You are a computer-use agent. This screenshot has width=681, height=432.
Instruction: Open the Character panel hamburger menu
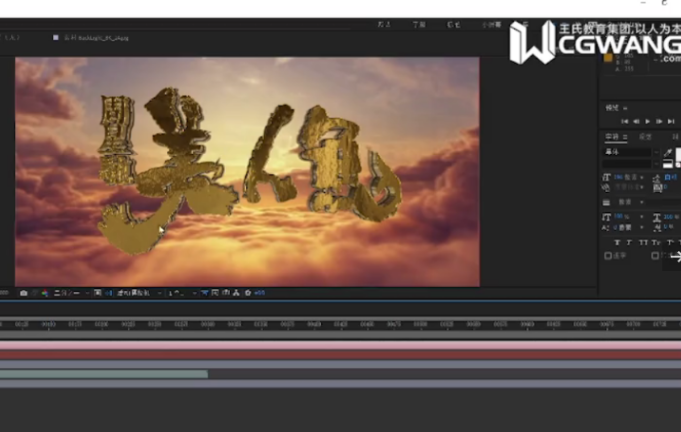click(x=625, y=137)
